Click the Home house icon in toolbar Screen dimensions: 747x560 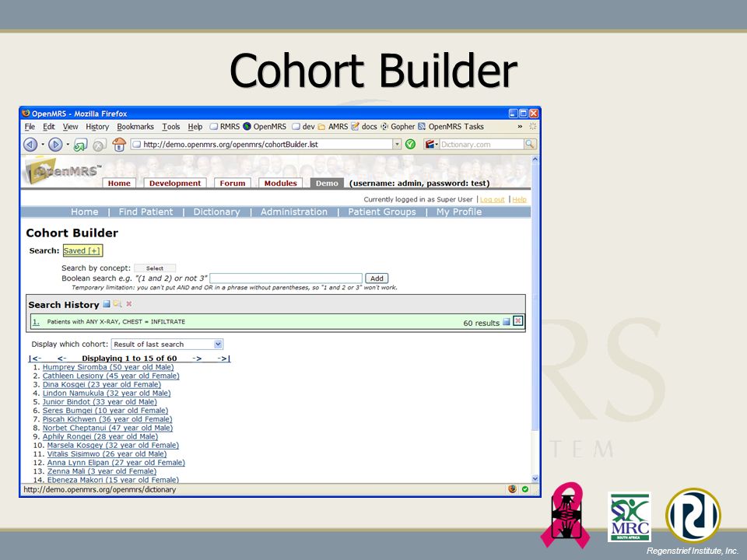pyautogui.click(x=119, y=145)
